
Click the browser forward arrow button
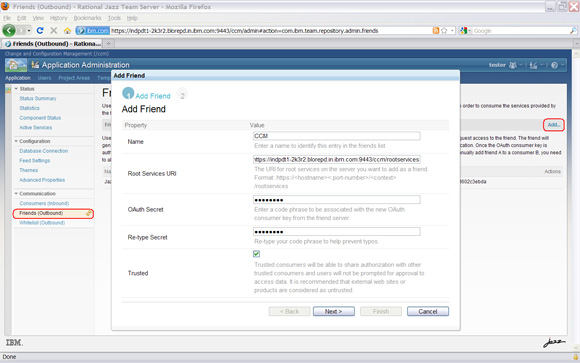tap(21, 31)
